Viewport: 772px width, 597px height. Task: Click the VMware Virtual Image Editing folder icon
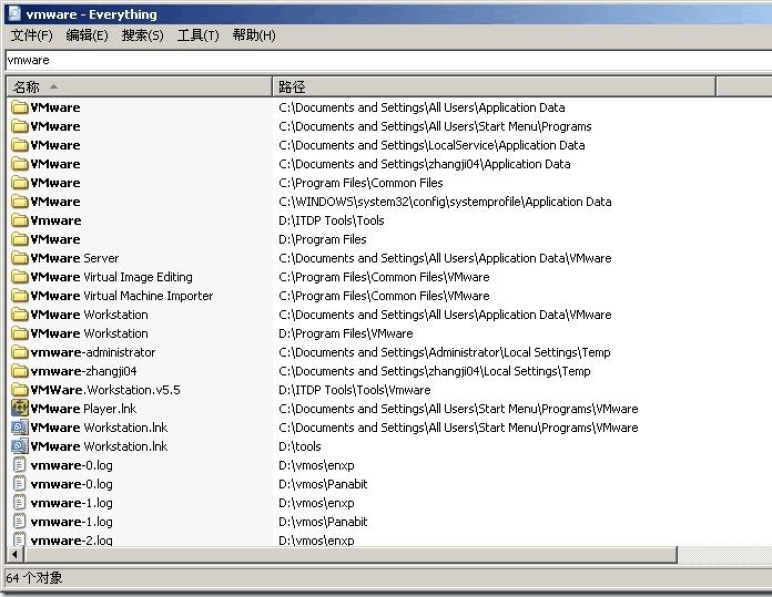[20, 277]
